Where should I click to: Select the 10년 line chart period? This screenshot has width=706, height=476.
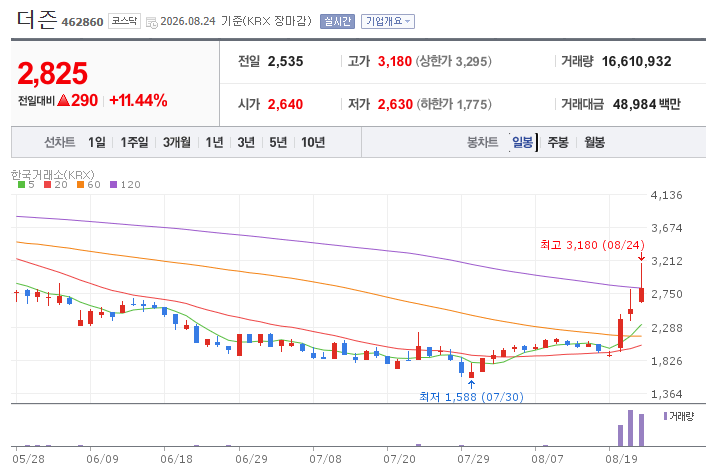click(313, 142)
